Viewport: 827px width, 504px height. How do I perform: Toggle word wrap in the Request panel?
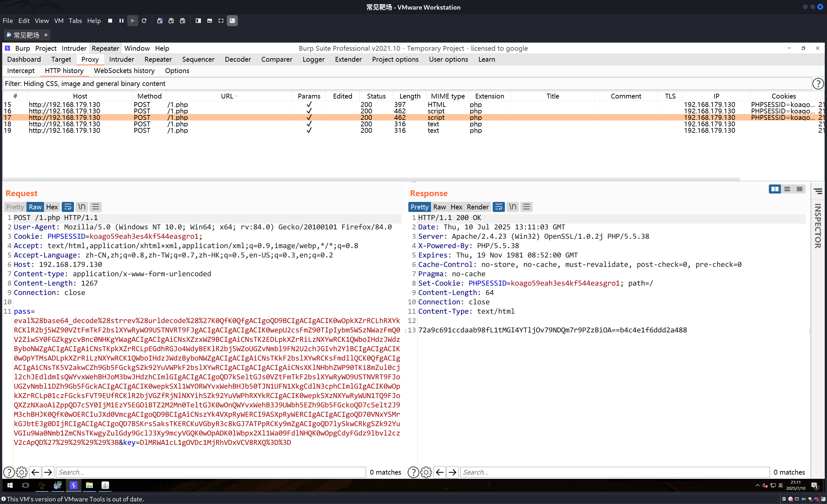coord(68,207)
